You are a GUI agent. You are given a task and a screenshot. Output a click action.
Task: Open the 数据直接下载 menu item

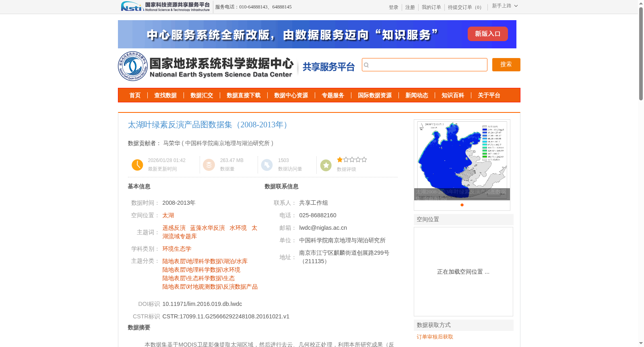(244, 96)
